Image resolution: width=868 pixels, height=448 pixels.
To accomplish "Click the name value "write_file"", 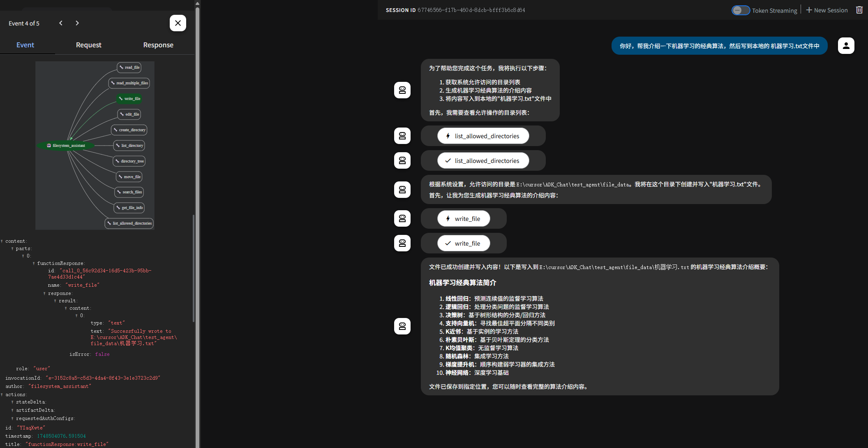I will pyautogui.click(x=82, y=285).
